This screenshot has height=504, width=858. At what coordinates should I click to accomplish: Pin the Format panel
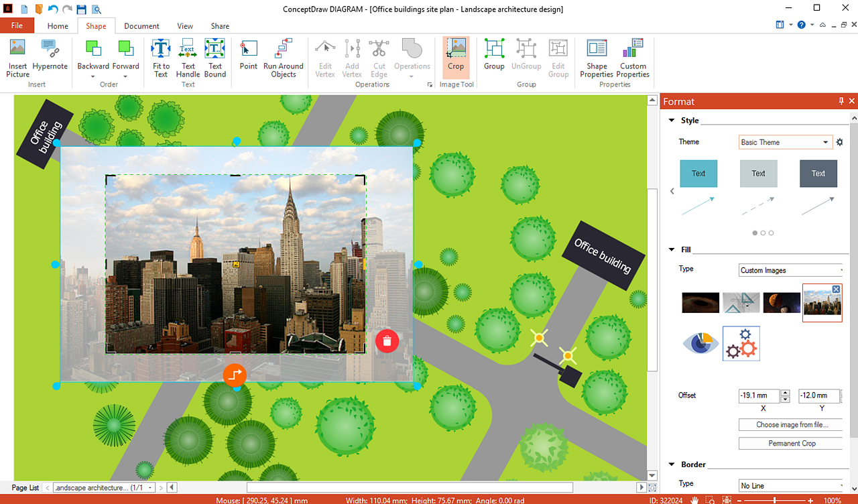coord(841,101)
